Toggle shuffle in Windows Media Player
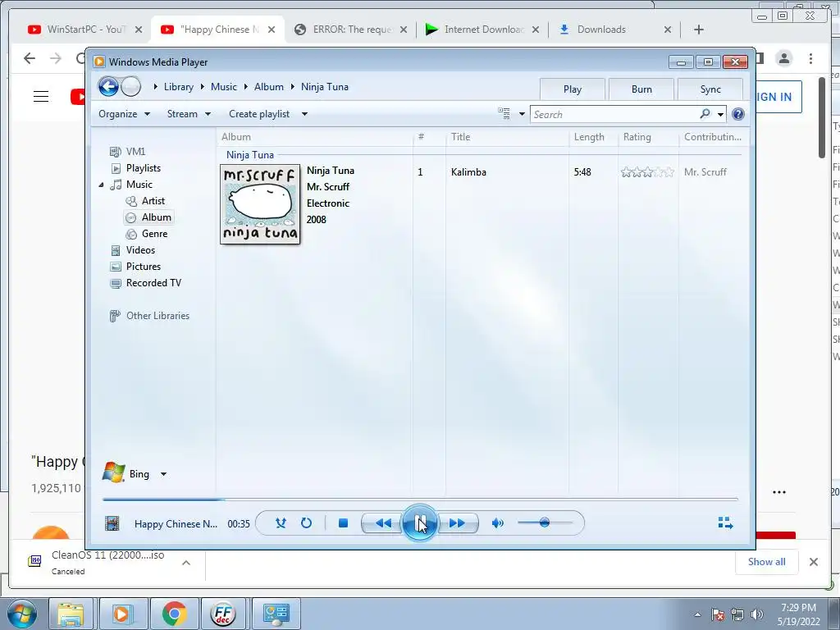The height and width of the screenshot is (630, 840). pos(281,523)
